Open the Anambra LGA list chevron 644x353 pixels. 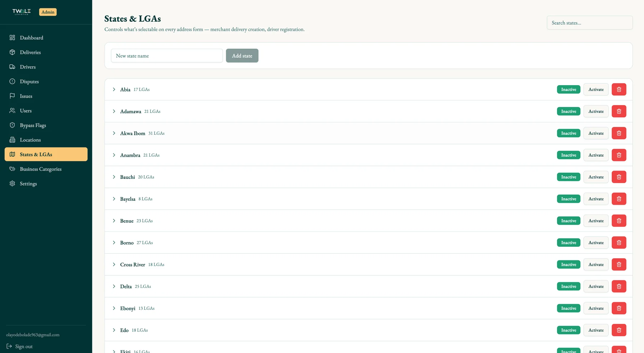(x=114, y=155)
